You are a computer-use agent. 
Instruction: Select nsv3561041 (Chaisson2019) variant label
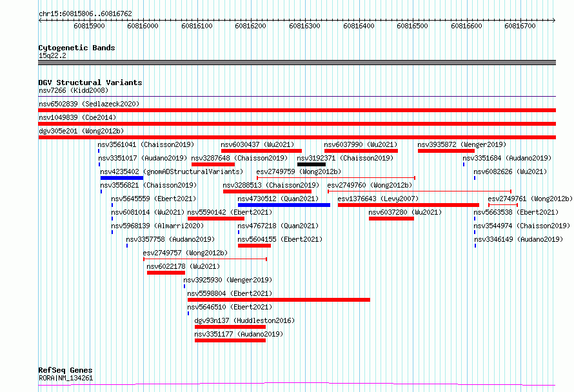coord(146,144)
